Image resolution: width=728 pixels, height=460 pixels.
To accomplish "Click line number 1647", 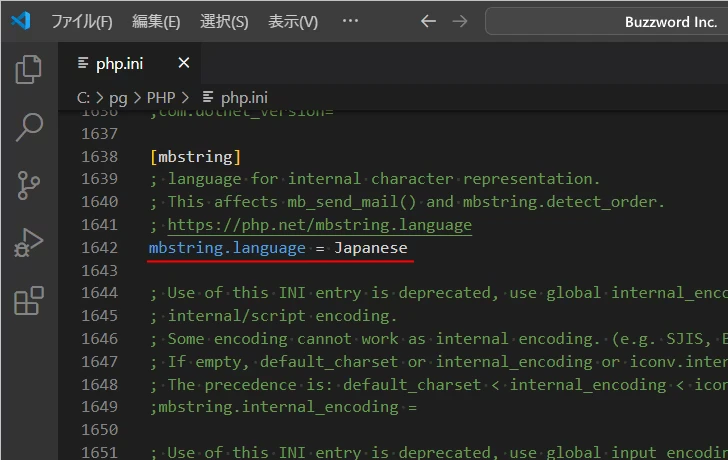I will click(x=99, y=362).
